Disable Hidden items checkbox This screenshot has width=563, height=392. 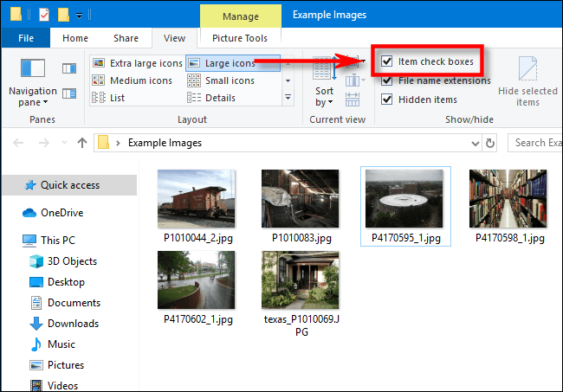pos(387,100)
